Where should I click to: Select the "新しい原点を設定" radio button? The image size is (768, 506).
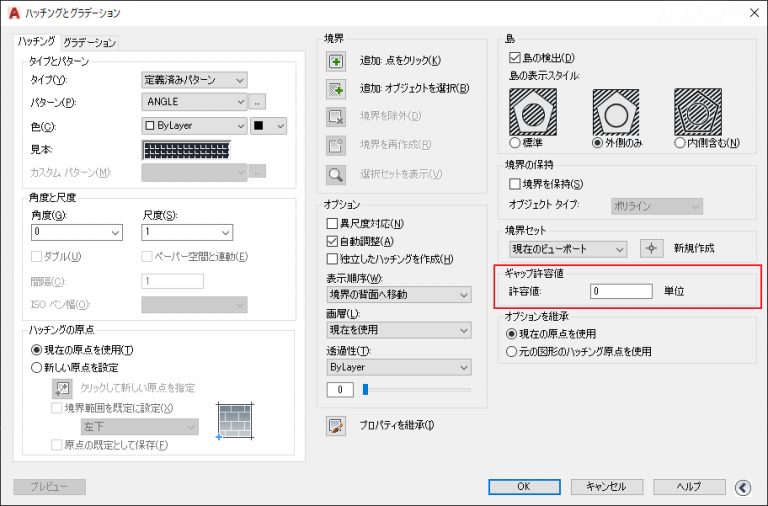point(38,366)
